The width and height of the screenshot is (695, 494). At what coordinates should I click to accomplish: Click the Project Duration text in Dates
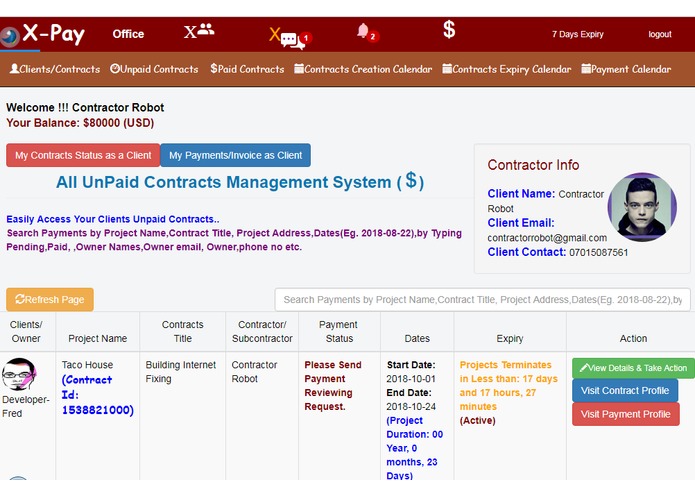(x=414, y=448)
